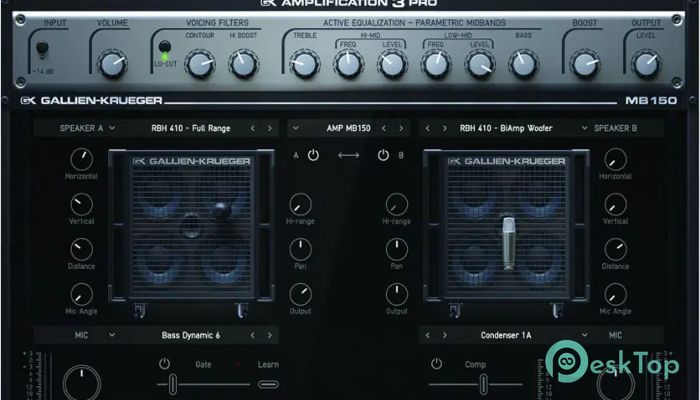Open the right MIC dropdown for Condenser 1A

pos(584,335)
